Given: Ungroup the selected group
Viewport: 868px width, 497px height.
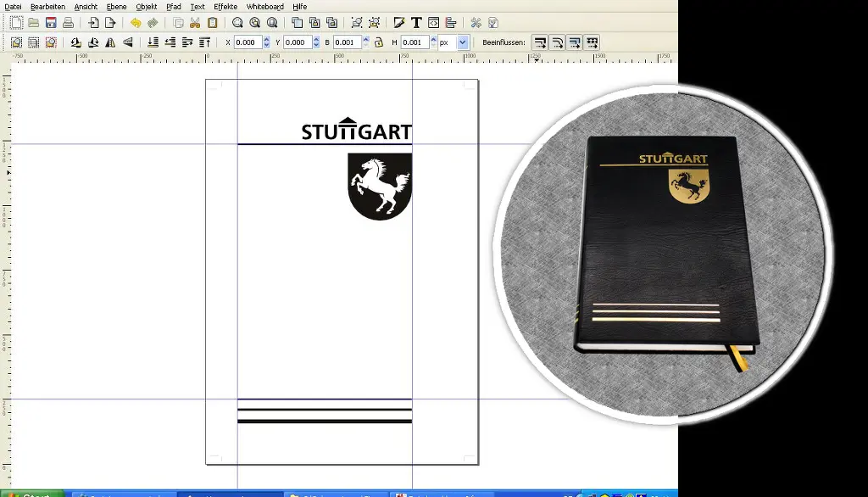Looking at the screenshot, I should click(x=374, y=23).
